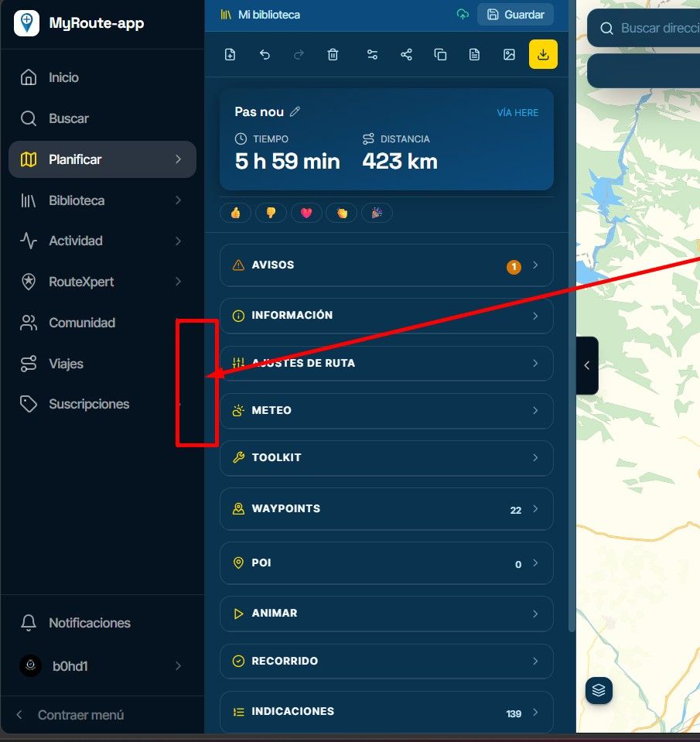Screen dimensions: 700x742
Task: Click the yellow download button
Action: 543,54
